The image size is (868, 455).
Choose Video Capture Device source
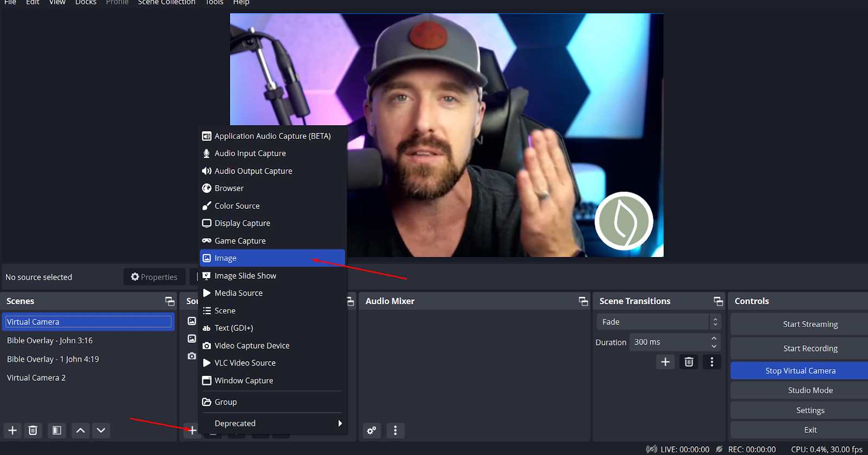pos(273,345)
